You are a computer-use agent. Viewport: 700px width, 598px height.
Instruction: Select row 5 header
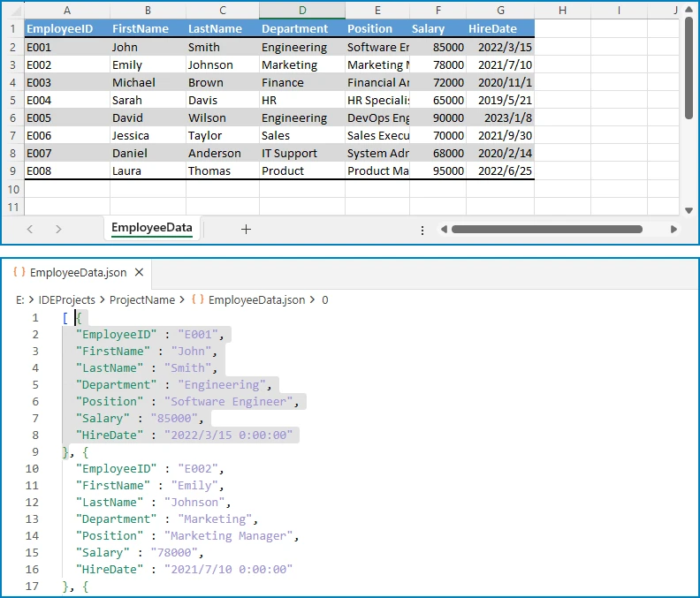[13, 100]
